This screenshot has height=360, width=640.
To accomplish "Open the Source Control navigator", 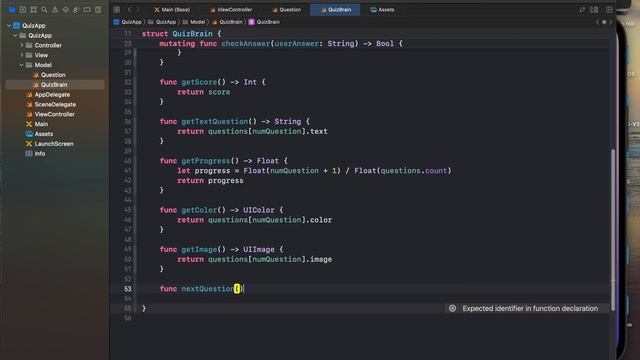I will click(x=22, y=9).
